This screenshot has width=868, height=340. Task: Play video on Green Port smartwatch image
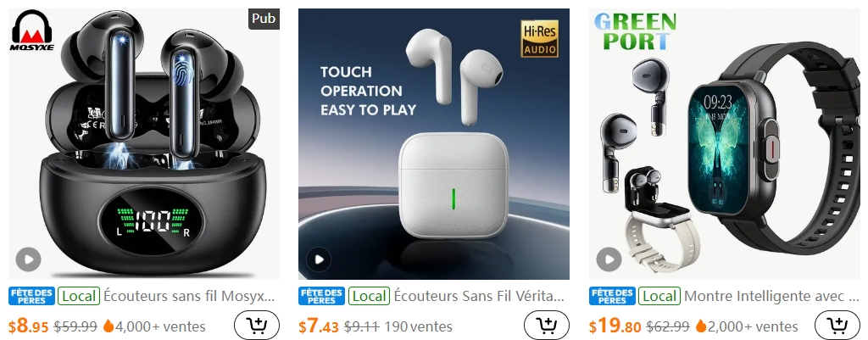[x=609, y=259]
